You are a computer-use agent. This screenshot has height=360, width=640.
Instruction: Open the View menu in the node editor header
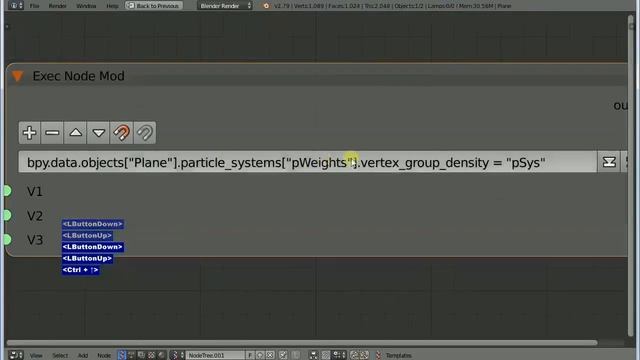tap(36, 356)
